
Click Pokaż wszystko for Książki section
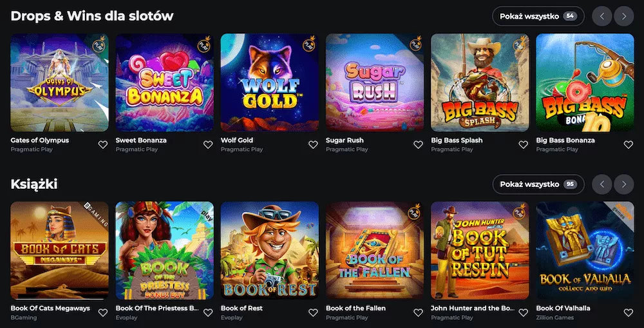538,184
